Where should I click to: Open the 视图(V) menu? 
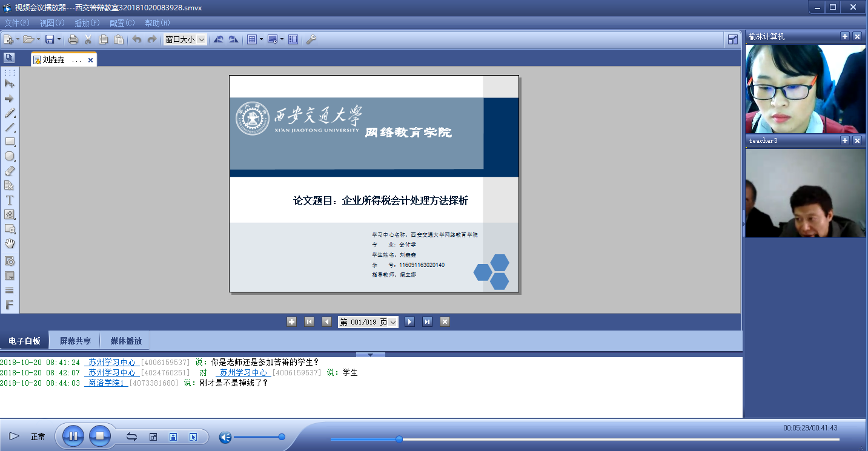pyautogui.click(x=52, y=23)
